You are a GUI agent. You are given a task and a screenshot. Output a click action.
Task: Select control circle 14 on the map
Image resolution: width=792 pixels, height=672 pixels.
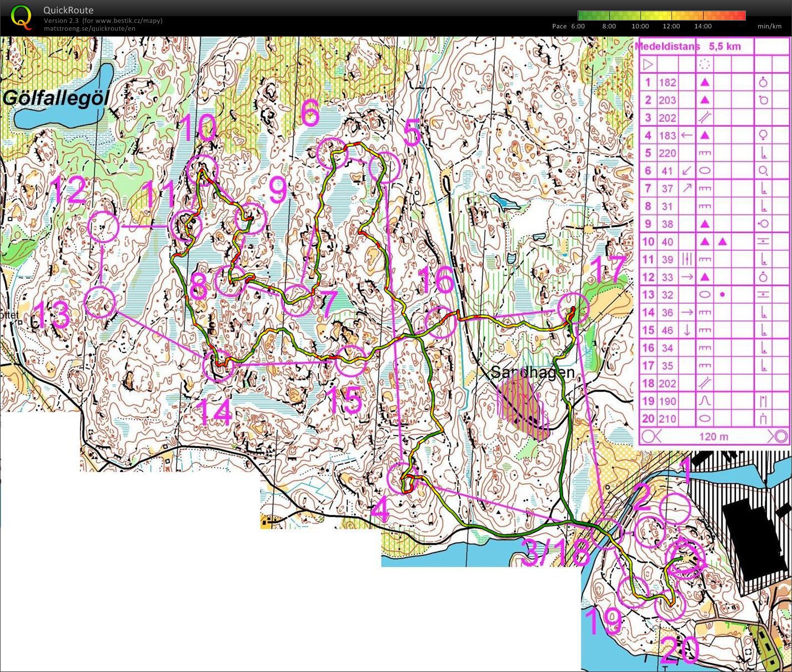[218, 366]
